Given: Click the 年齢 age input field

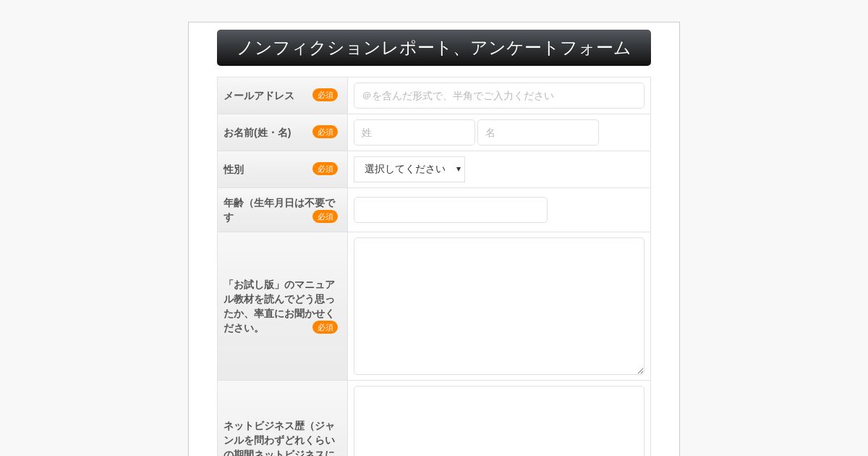Looking at the screenshot, I should coord(451,210).
